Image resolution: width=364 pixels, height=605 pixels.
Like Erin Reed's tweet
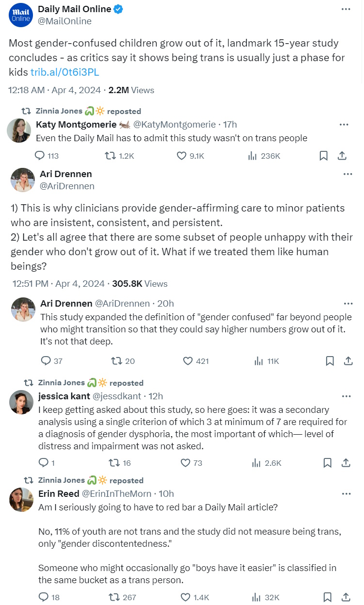tap(185, 597)
